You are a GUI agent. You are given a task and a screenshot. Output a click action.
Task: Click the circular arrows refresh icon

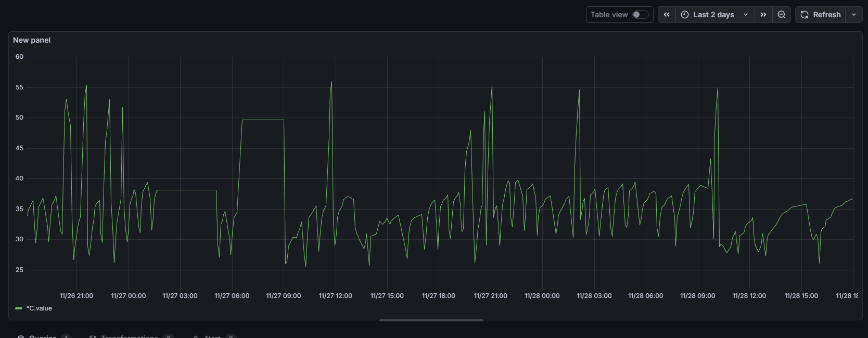(805, 15)
